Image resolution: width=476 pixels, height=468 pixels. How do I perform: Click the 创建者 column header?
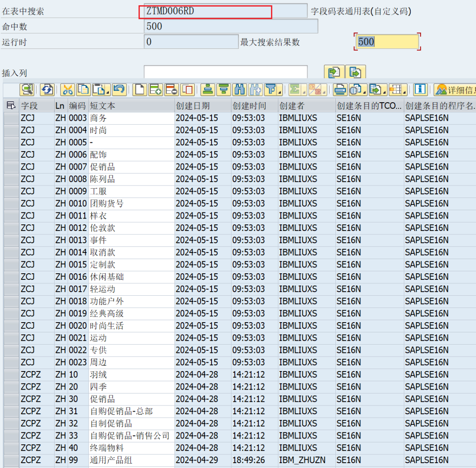pos(306,106)
